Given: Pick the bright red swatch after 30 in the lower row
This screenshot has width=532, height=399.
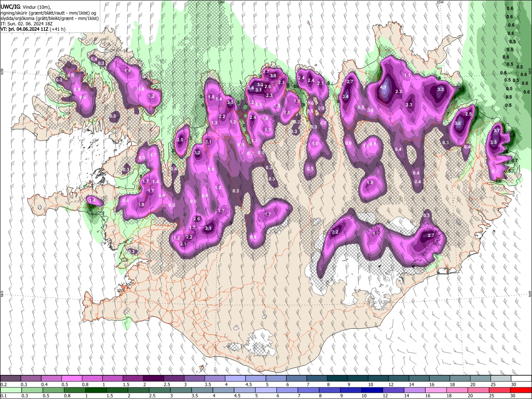Looking at the screenshot, I should coord(521,390).
